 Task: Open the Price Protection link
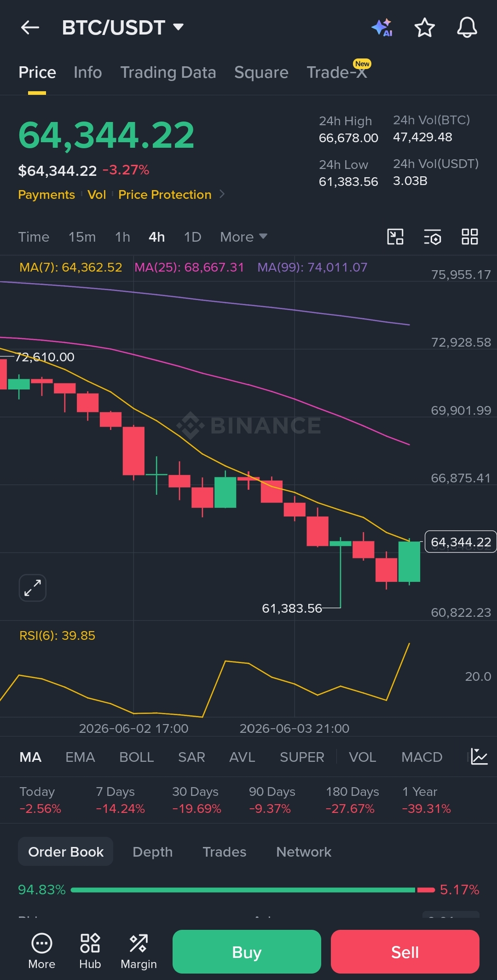pos(165,194)
